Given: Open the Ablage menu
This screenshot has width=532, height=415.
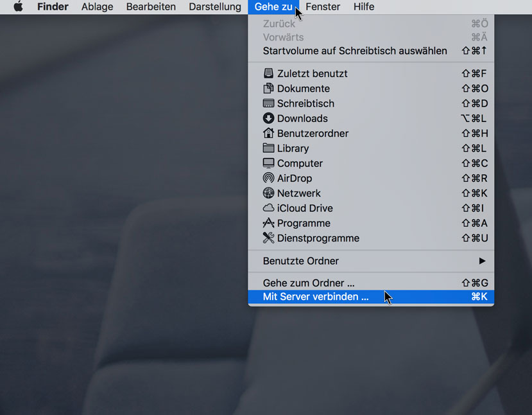Looking at the screenshot, I should click(x=97, y=6).
